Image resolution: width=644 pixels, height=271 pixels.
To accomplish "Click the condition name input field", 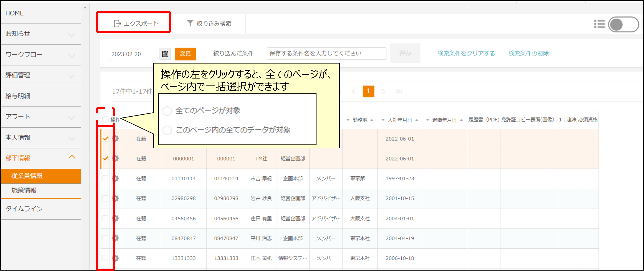I will (x=326, y=54).
